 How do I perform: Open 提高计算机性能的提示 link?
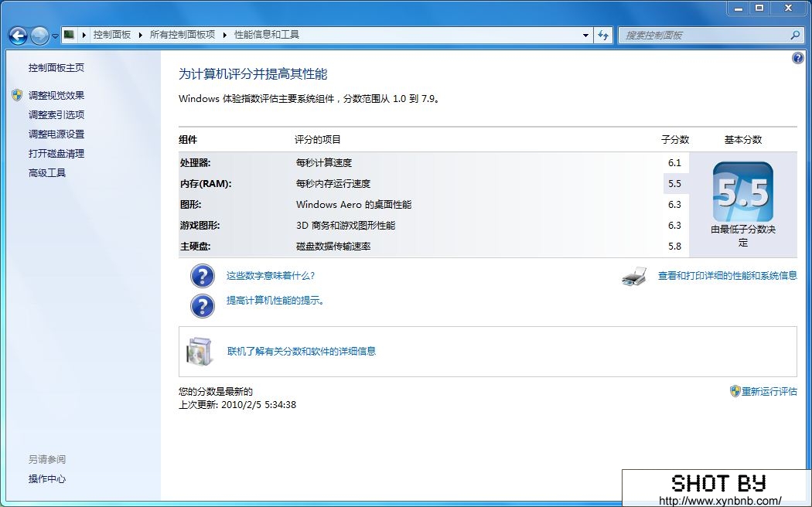[x=275, y=301]
